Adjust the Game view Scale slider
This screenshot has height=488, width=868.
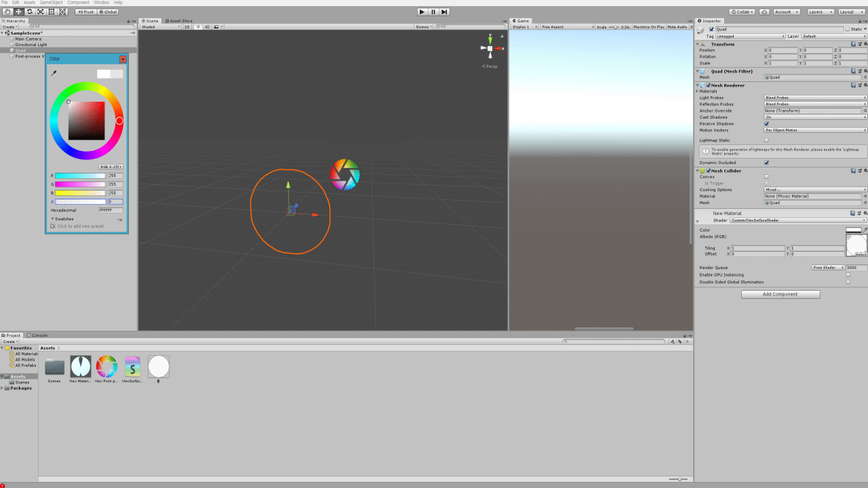614,26
